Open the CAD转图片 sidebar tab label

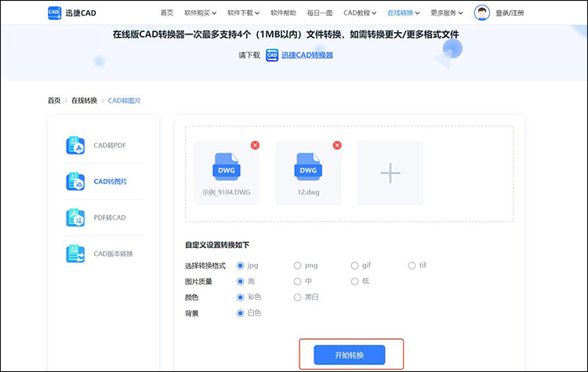pyautogui.click(x=111, y=181)
